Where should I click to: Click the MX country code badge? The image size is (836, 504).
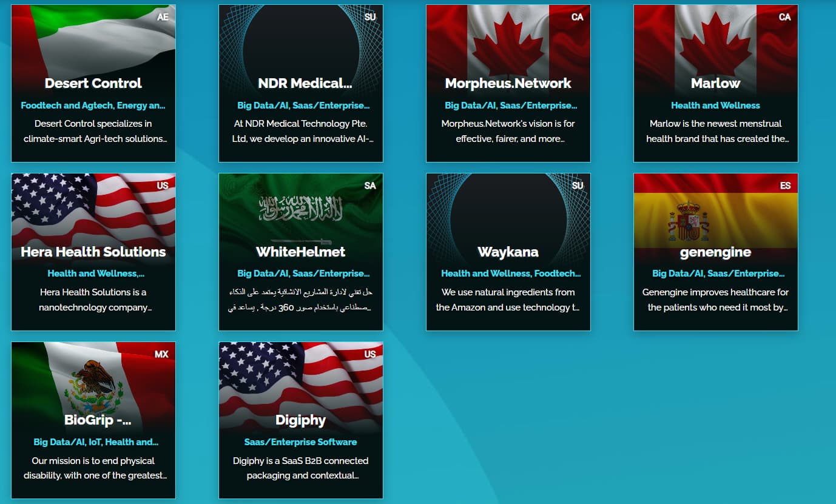point(161,354)
